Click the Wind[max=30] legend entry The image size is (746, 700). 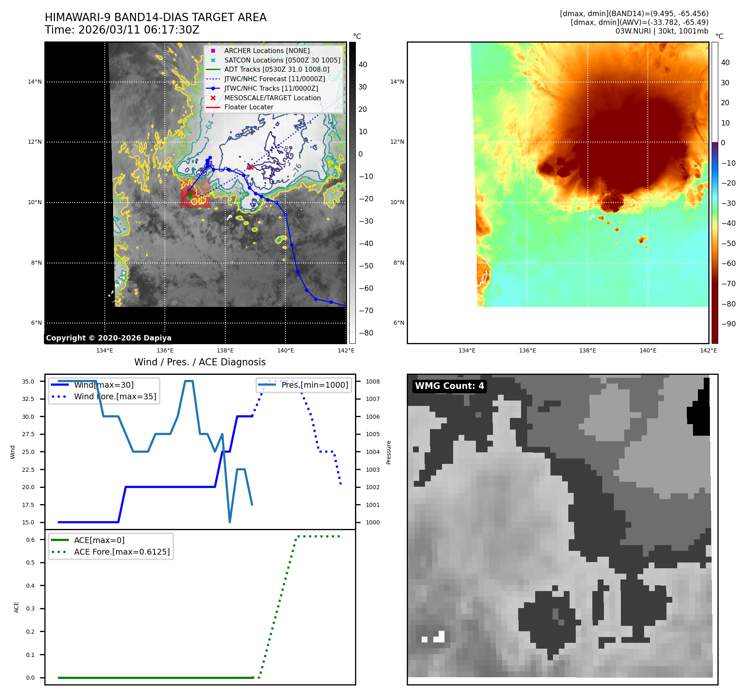pyautogui.click(x=104, y=385)
